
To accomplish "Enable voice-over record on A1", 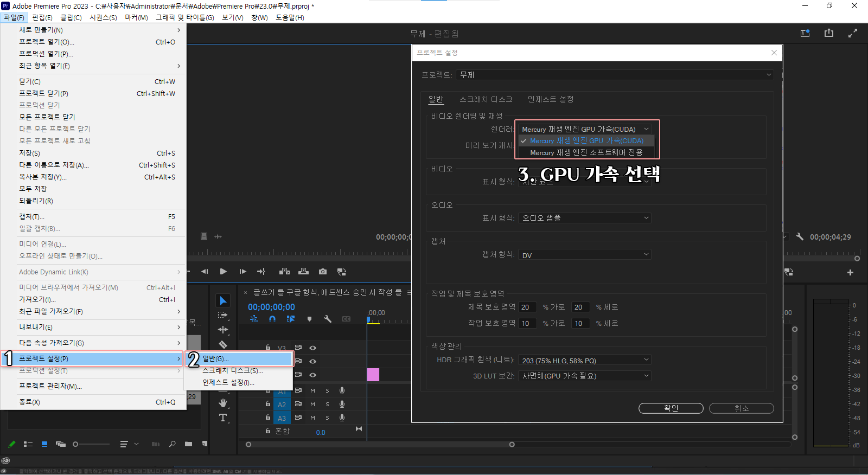I will point(342,390).
